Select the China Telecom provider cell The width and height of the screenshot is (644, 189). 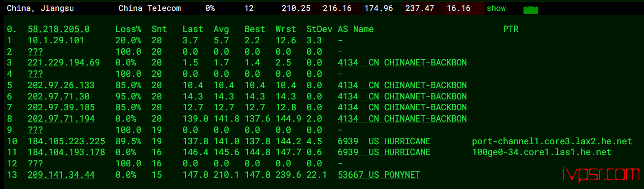[x=150, y=8]
